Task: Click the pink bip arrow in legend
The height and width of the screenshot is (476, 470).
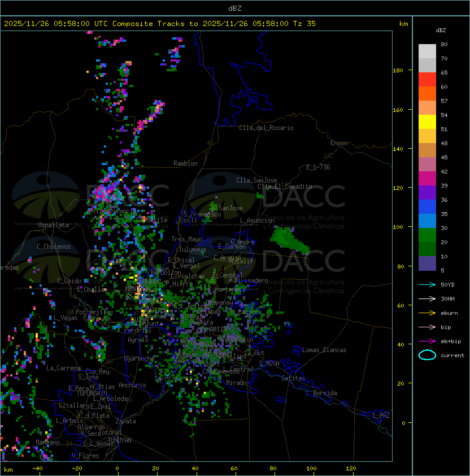Action: 427,327
